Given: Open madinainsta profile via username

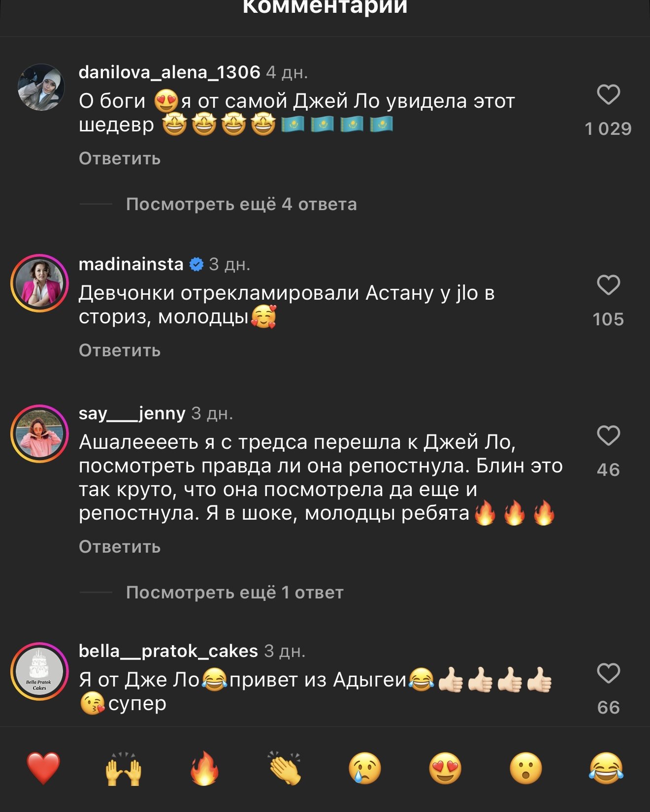Looking at the screenshot, I should pos(131,264).
